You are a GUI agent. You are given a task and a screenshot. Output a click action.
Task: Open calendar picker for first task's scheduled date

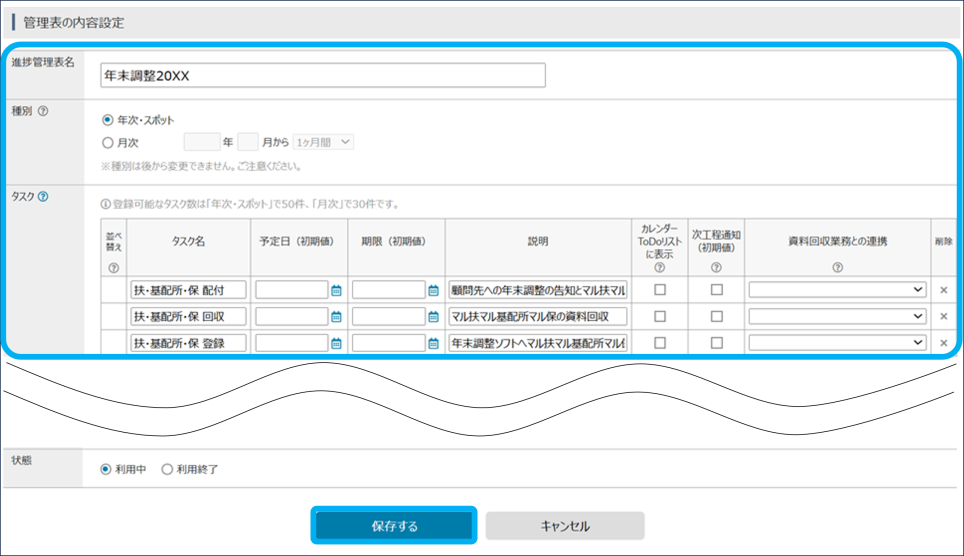pyautogui.click(x=336, y=290)
